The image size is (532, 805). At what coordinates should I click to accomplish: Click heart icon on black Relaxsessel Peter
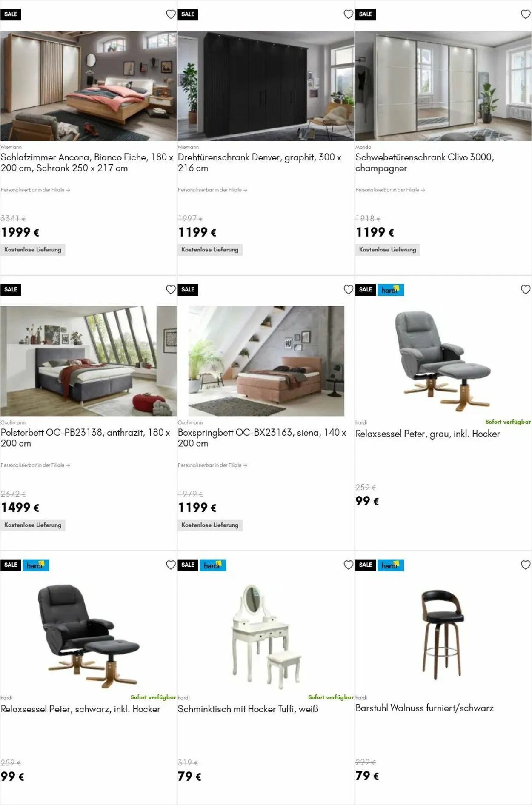pyautogui.click(x=171, y=565)
